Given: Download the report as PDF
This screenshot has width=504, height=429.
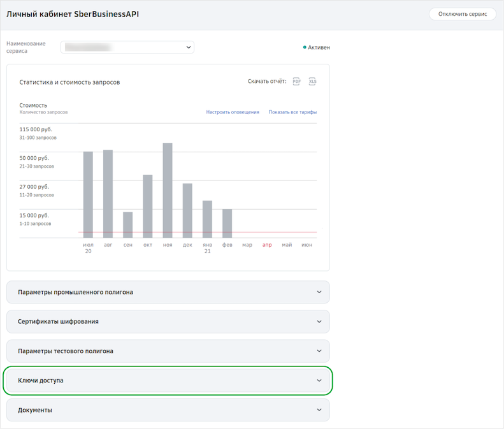Looking at the screenshot, I should [296, 82].
